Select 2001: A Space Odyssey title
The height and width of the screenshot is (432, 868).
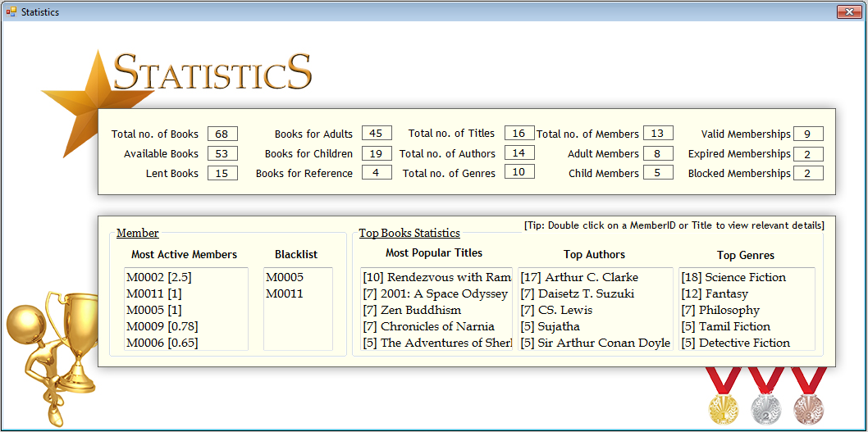point(435,293)
